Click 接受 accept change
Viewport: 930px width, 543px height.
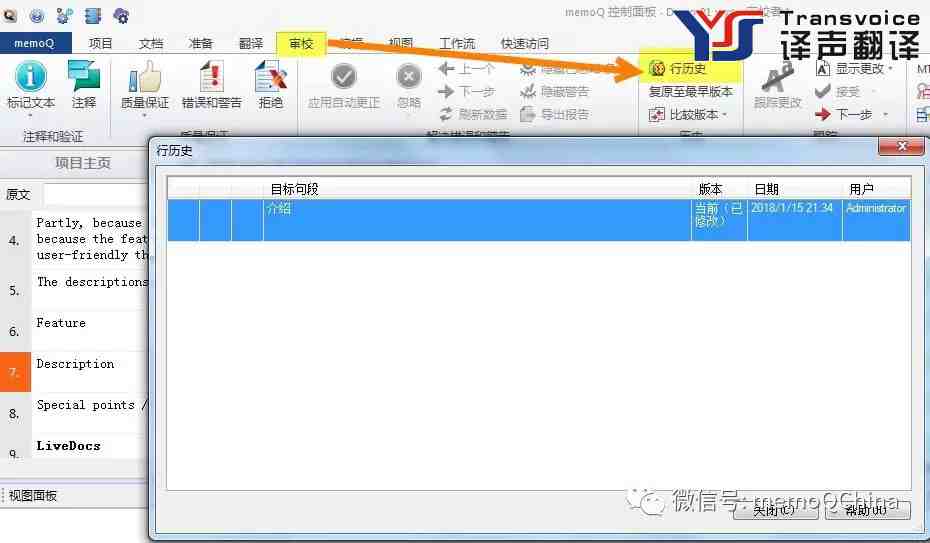click(x=837, y=91)
